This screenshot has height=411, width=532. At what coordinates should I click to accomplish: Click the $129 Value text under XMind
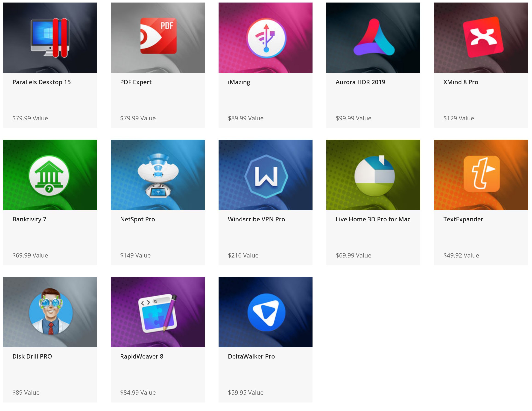(459, 118)
